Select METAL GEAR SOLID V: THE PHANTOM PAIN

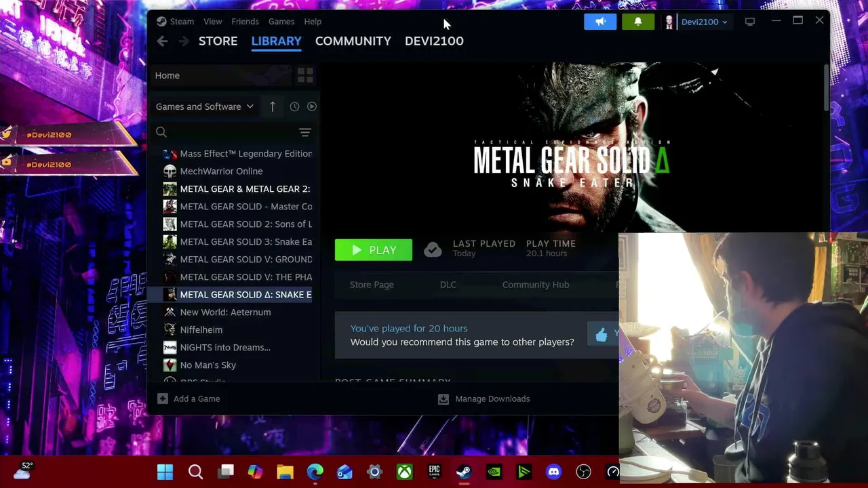[x=237, y=277]
